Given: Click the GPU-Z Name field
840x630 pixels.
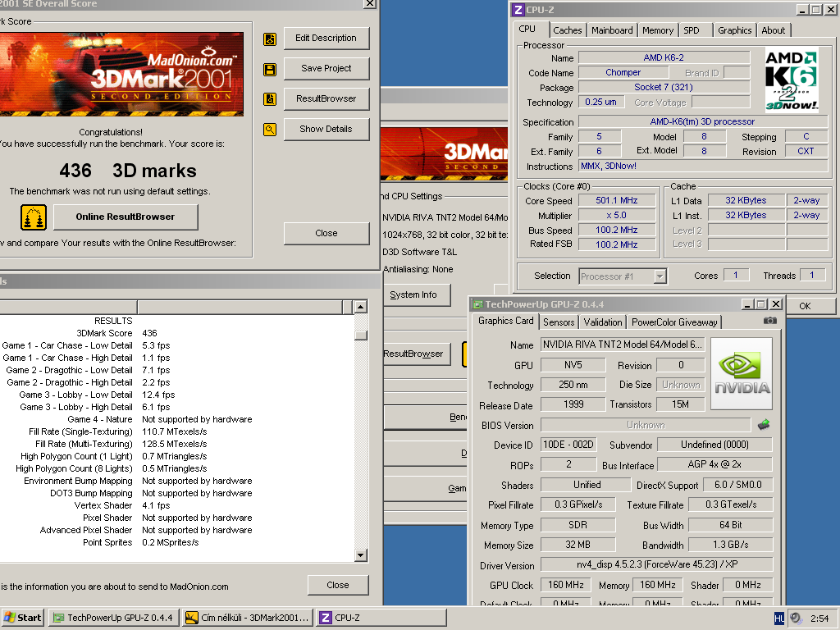Looking at the screenshot, I should [x=623, y=345].
